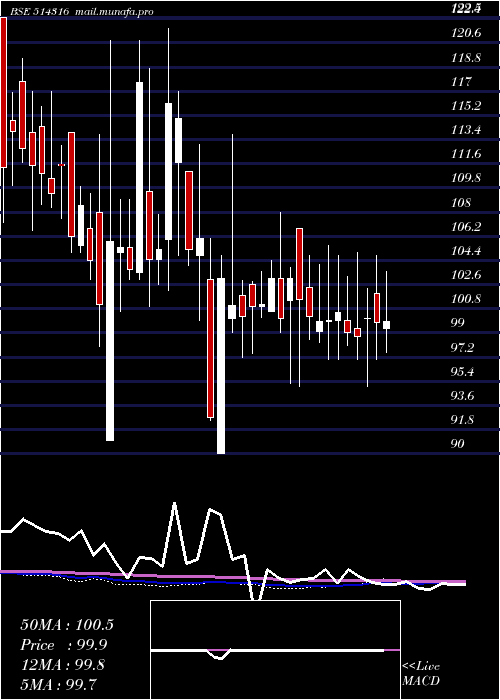Click the 108 price axis label
This screenshot has width=500, height=700.
(461, 203)
